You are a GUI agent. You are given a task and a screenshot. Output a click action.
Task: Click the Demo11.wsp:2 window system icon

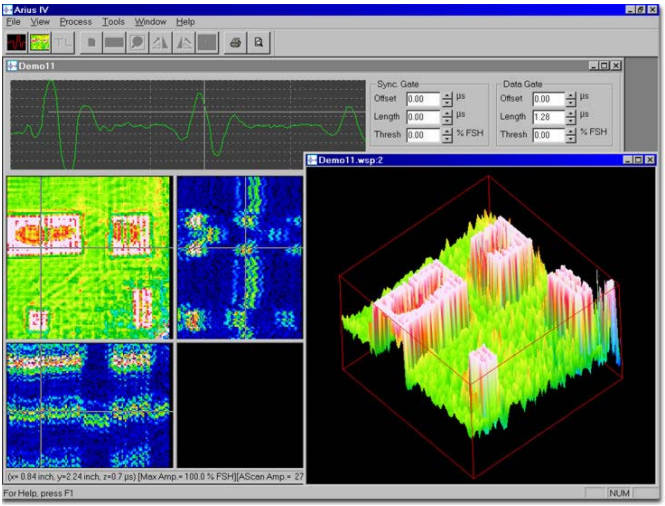click(313, 160)
